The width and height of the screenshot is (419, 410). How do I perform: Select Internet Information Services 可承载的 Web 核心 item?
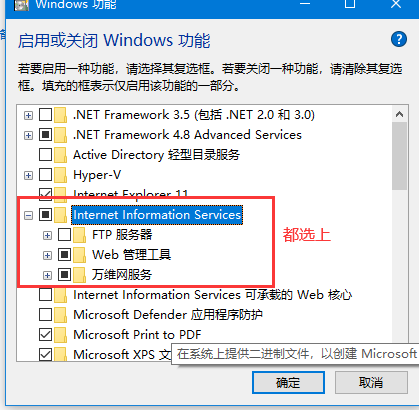[x=212, y=295]
